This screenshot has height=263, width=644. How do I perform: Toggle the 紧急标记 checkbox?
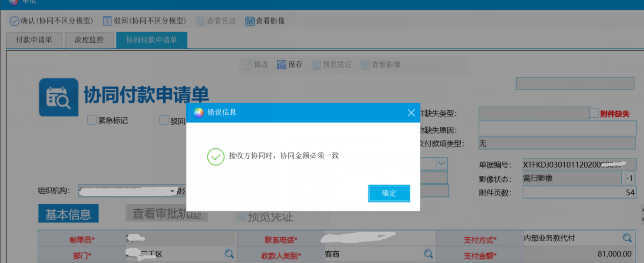coord(92,120)
